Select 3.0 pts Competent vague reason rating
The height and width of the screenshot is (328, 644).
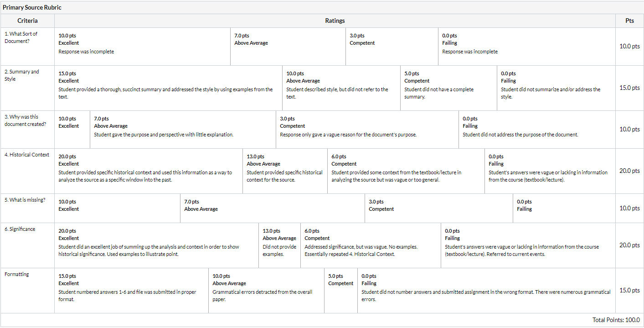(367, 130)
